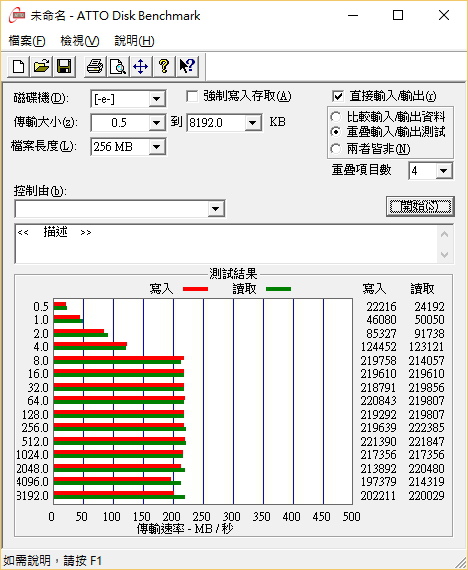Image resolution: width=468 pixels, height=570 pixels.
Task: Click the ATTO app icon in title bar
Action: click(x=17, y=16)
